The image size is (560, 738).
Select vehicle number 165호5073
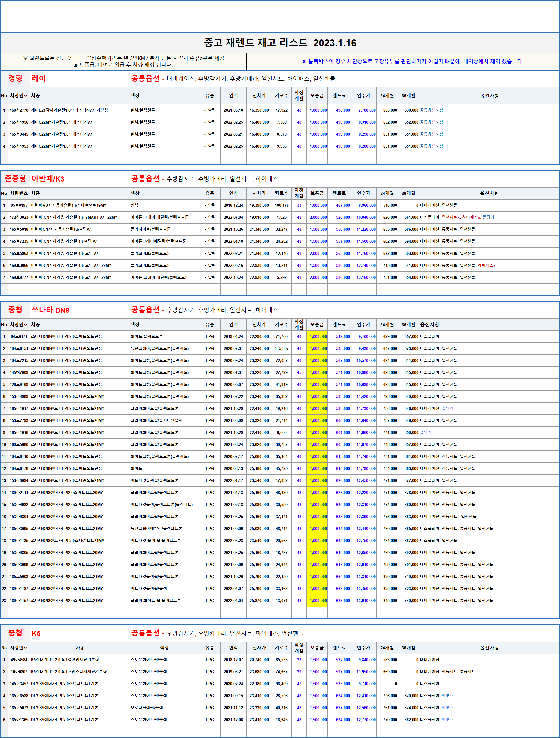19,708
